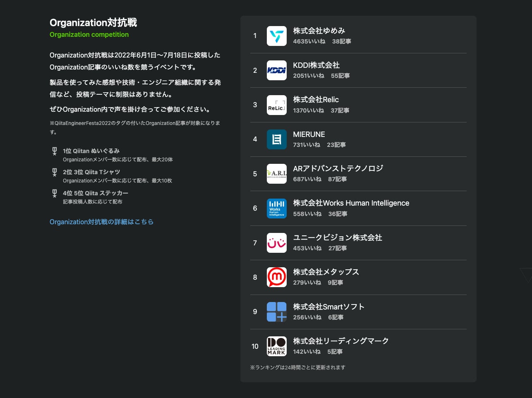Click the 87記事 count text
532x398 pixels.
coord(338,179)
